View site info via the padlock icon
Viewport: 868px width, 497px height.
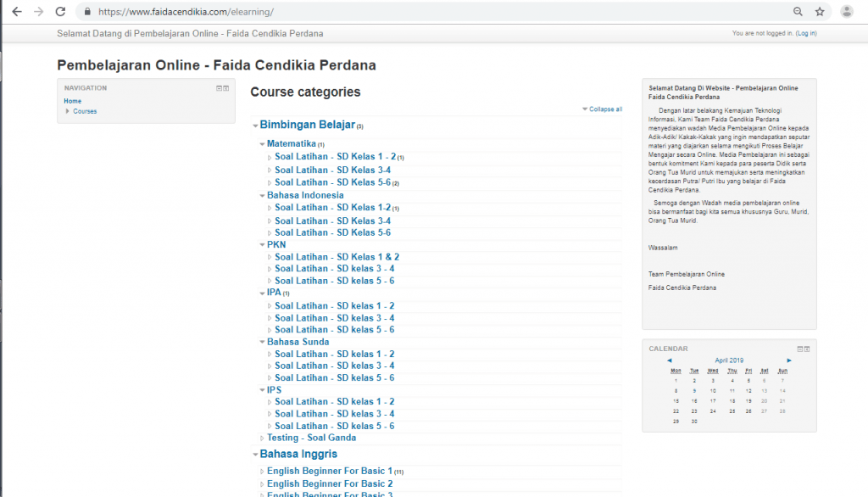pos(87,12)
